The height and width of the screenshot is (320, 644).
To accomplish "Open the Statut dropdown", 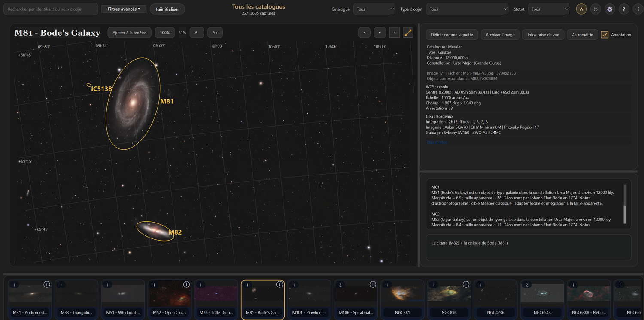I will click(549, 9).
